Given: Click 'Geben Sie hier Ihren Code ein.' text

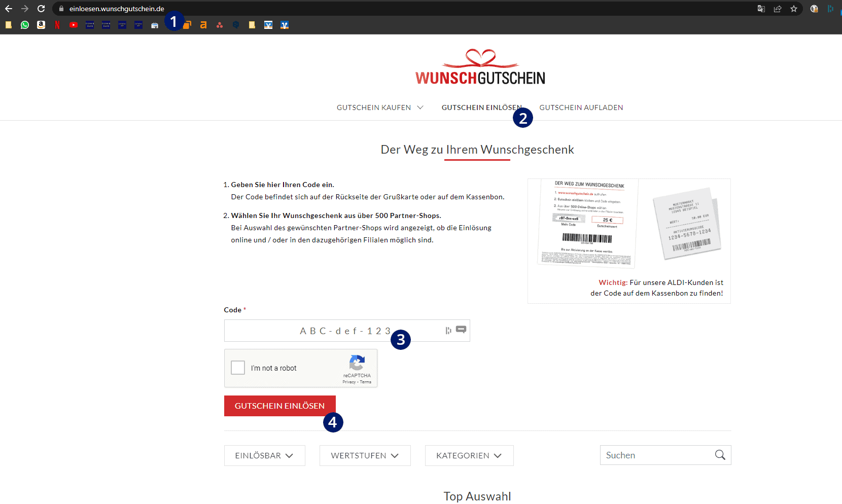Looking at the screenshot, I should point(283,185).
